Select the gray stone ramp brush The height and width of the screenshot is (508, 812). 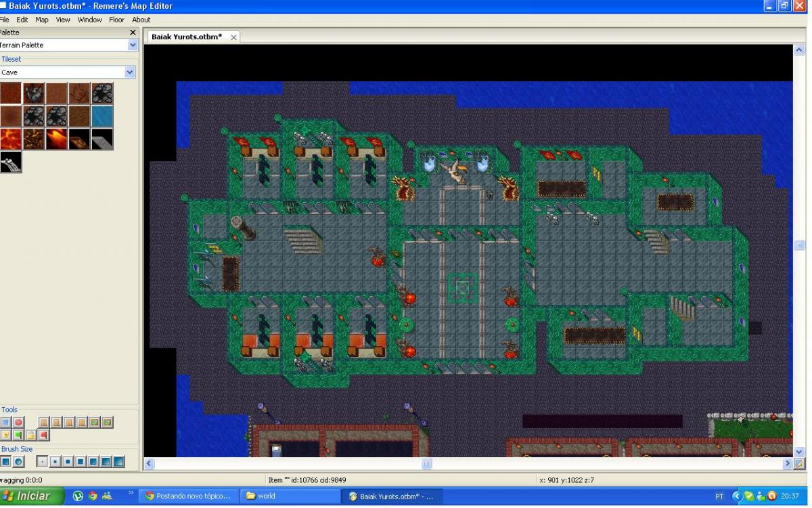click(x=103, y=139)
